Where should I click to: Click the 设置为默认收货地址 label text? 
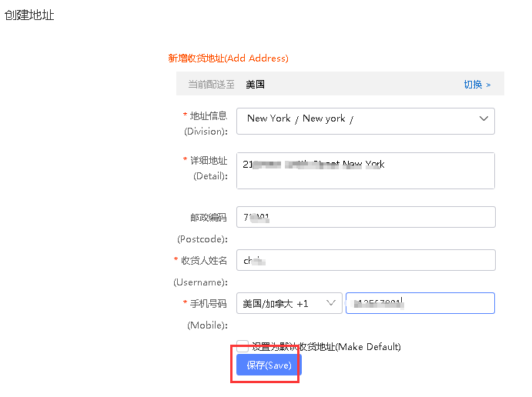326,347
